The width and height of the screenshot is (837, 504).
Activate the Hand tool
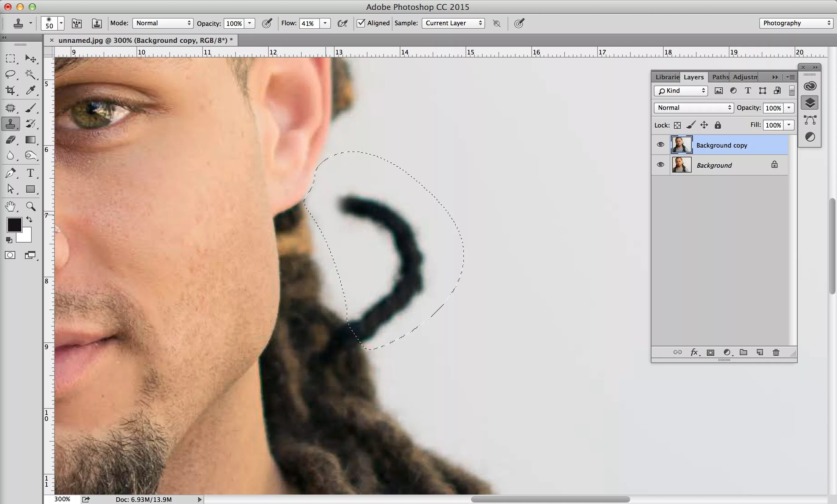coord(11,206)
